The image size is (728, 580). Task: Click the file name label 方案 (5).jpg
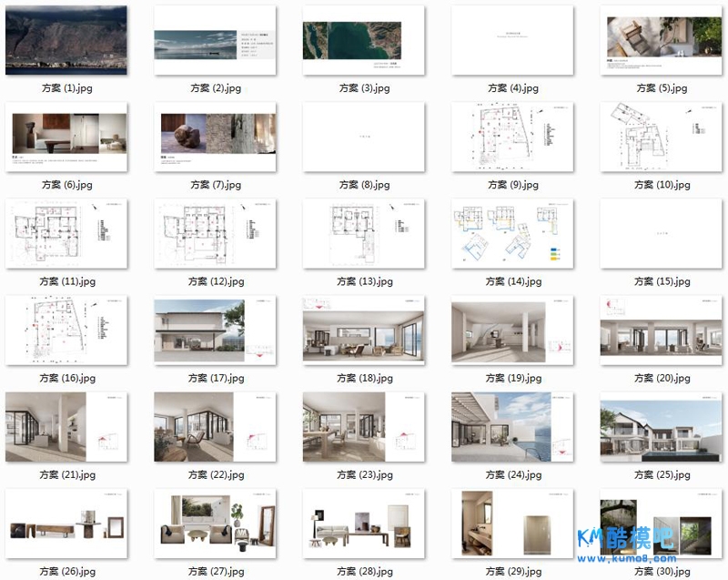(662, 88)
